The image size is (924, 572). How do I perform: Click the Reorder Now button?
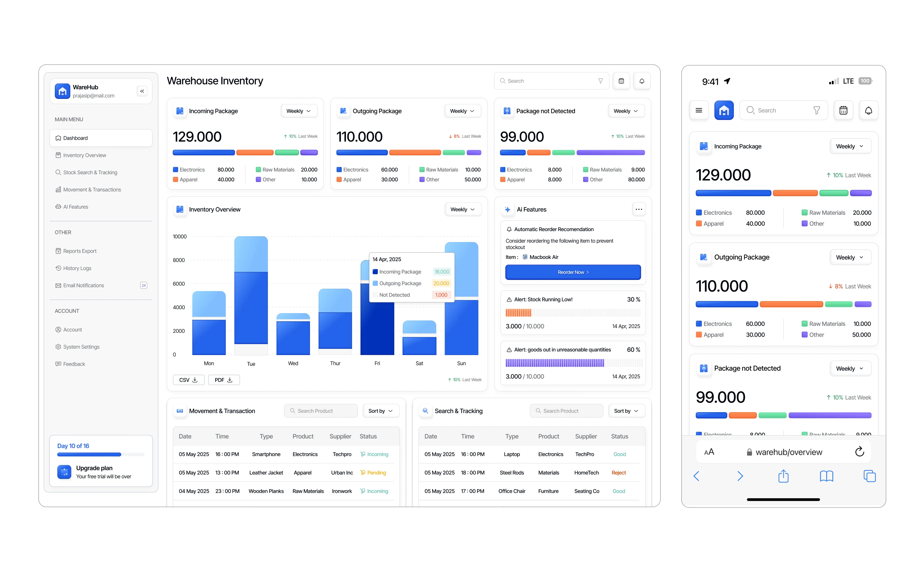point(573,272)
